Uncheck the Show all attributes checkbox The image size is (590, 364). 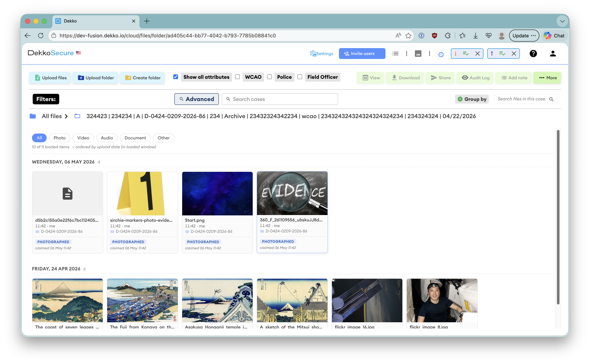(176, 77)
